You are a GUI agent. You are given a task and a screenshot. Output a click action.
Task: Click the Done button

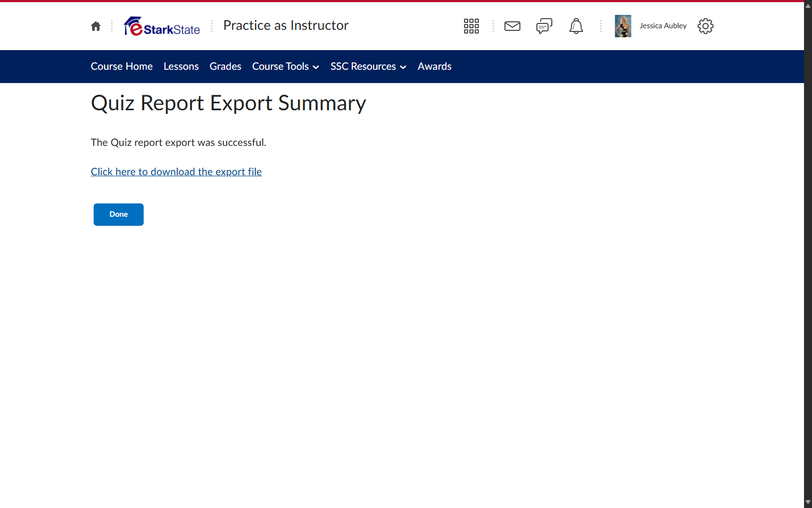pos(119,215)
